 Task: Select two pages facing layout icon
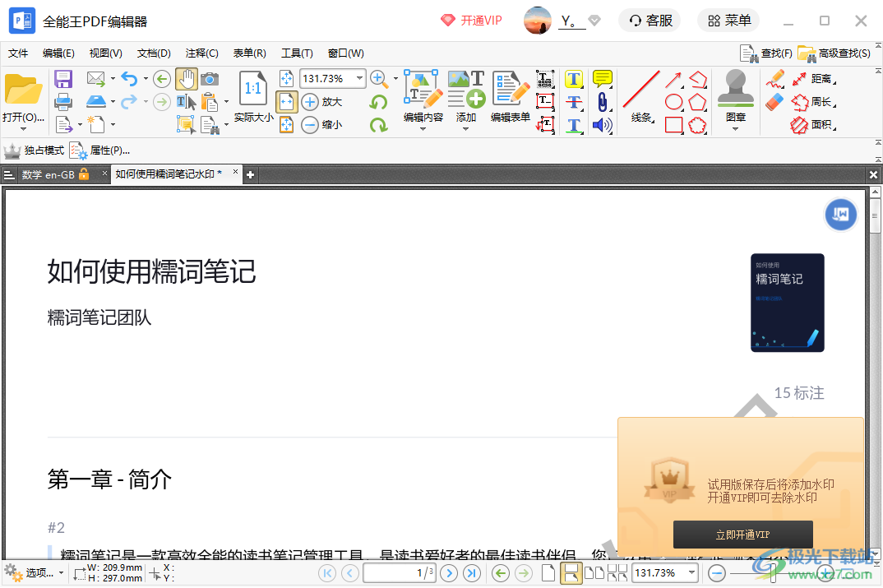(x=594, y=573)
